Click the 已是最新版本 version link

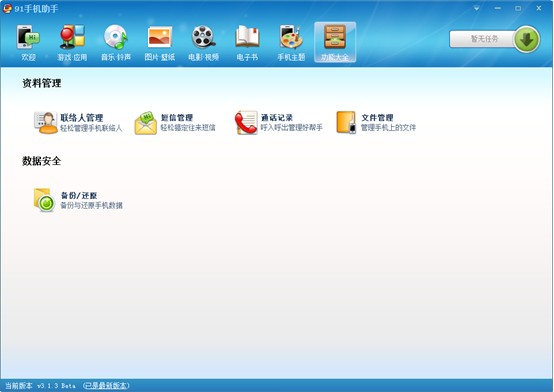coord(106,385)
